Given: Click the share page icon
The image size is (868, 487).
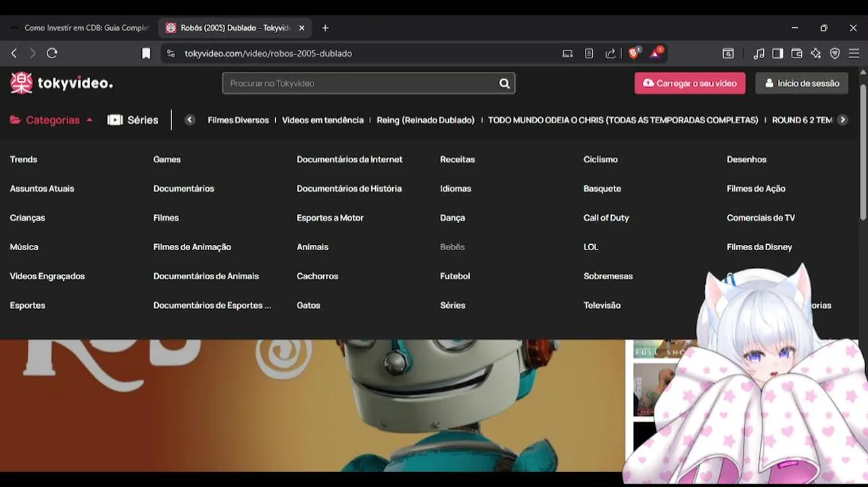Looking at the screenshot, I should [610, 53].
